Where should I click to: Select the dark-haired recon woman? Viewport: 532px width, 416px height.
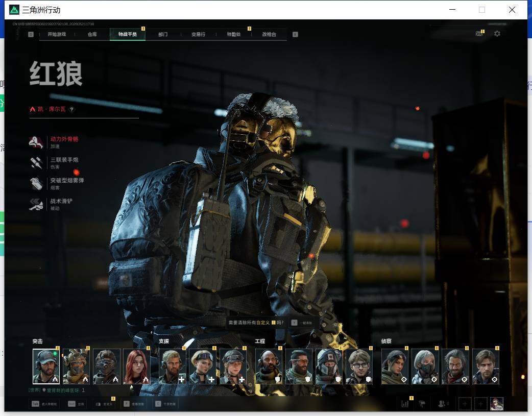pos(395,366)
